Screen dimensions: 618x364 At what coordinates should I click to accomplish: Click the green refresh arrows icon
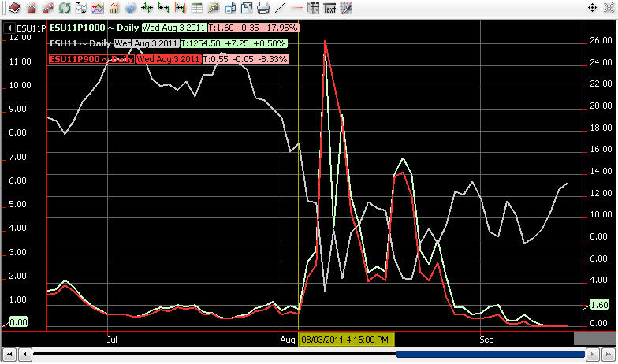coord(65,8)
